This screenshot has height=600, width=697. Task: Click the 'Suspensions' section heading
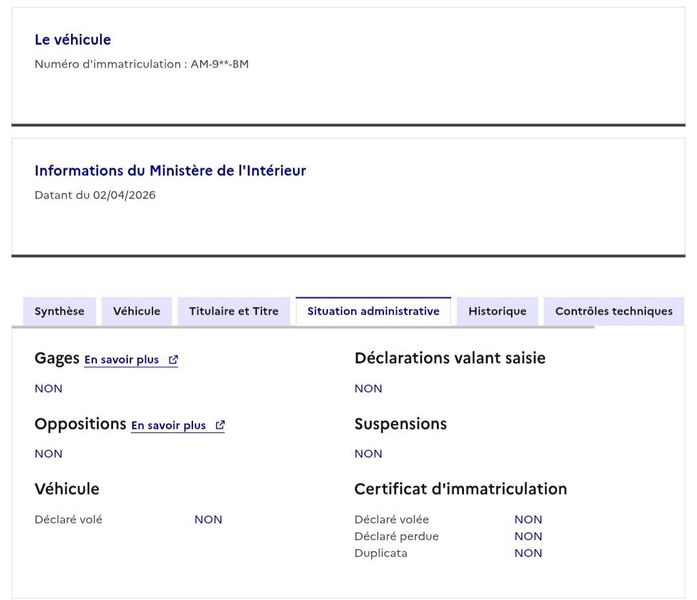[x=400, y=424]
